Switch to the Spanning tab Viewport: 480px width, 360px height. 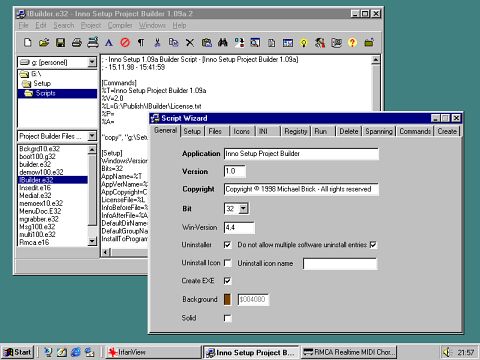[379, 131]
